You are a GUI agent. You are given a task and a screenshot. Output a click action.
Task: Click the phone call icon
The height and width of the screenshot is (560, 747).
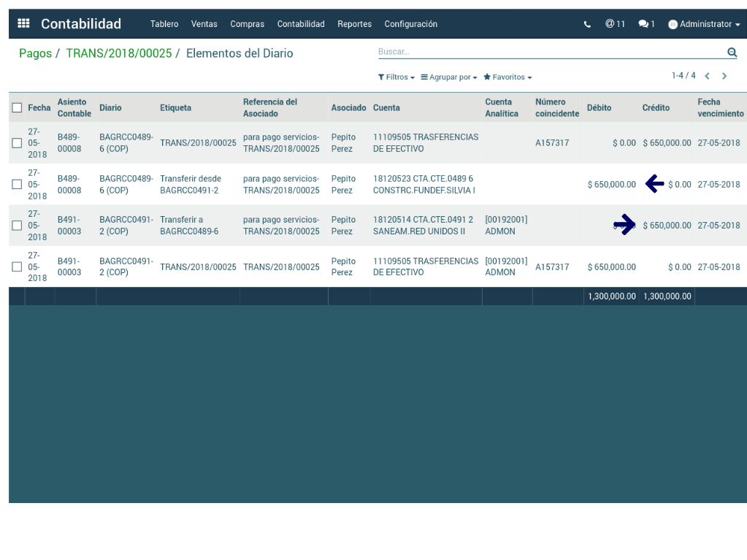tap(587, 24)
